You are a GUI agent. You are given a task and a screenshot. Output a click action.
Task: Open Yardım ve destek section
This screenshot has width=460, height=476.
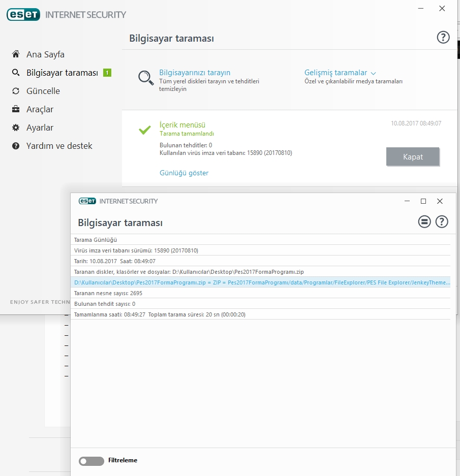[x=59, y=146]
